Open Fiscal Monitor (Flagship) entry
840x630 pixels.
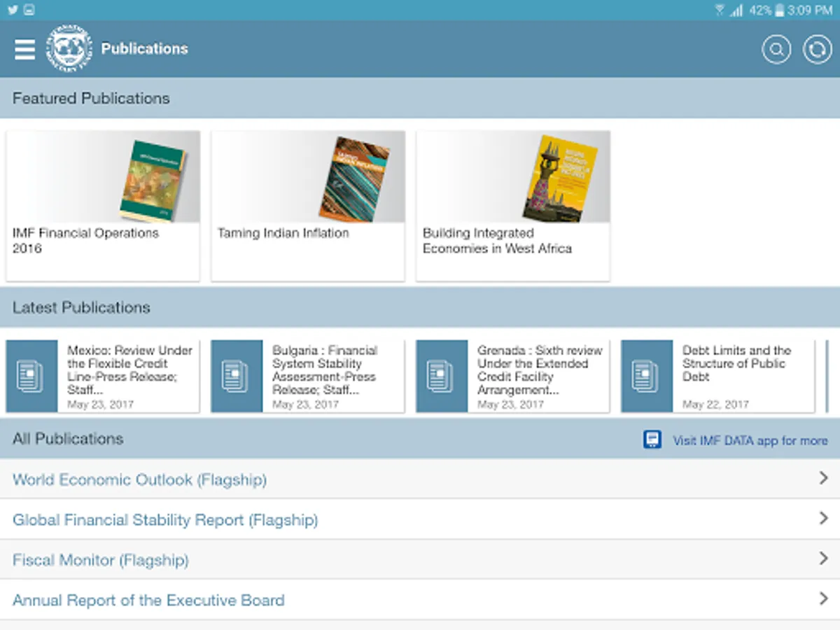[x=420, y=559]
